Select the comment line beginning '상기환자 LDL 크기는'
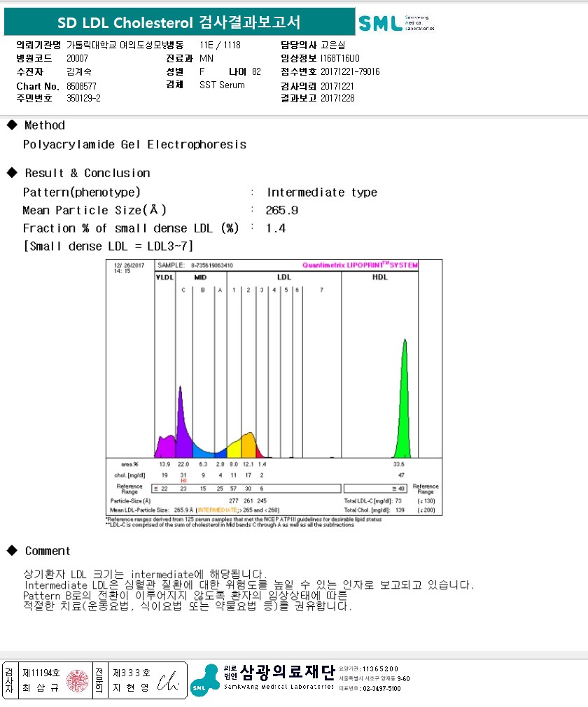Screen dimensions: 588x707 pyautogui.click(x=145, y=575)
